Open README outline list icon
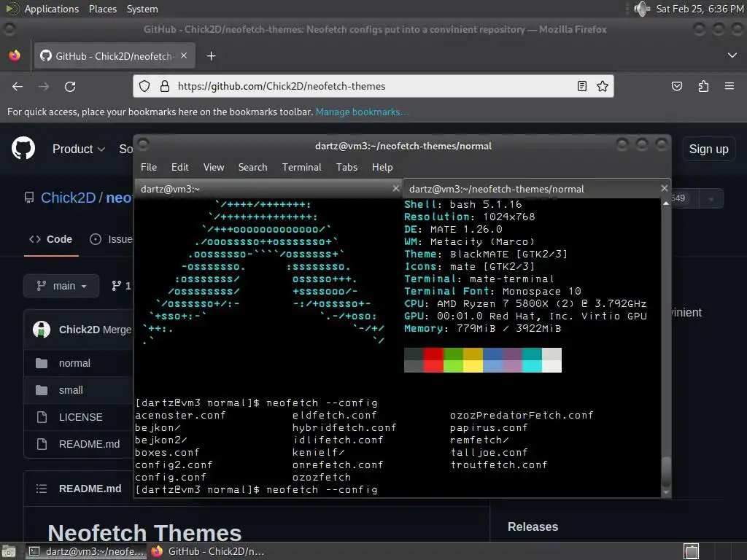The height and width of the screenshot is (560, 747). (x=42, y=489)
